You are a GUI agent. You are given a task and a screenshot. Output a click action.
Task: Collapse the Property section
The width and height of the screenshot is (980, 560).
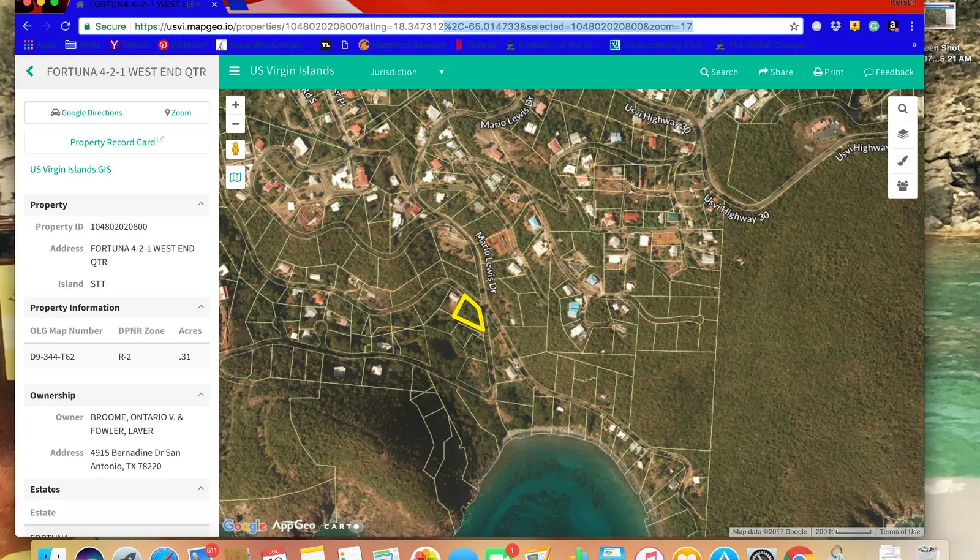point(201,204)
